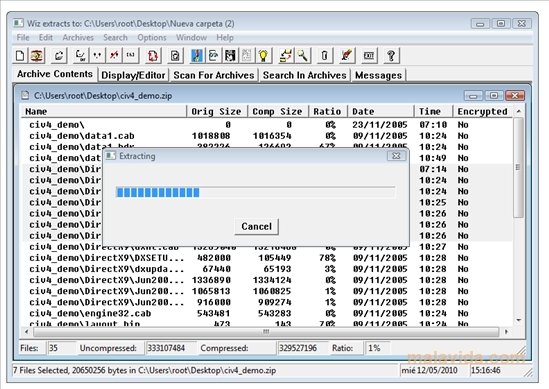
Task: Open the Options menu
Action: point(152,37)
